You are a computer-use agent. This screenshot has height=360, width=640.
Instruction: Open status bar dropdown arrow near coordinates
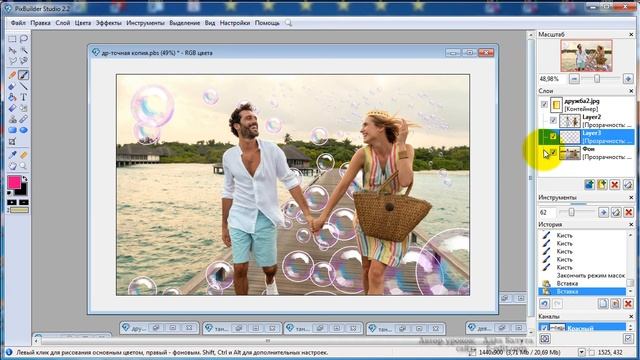pos(582,352)
